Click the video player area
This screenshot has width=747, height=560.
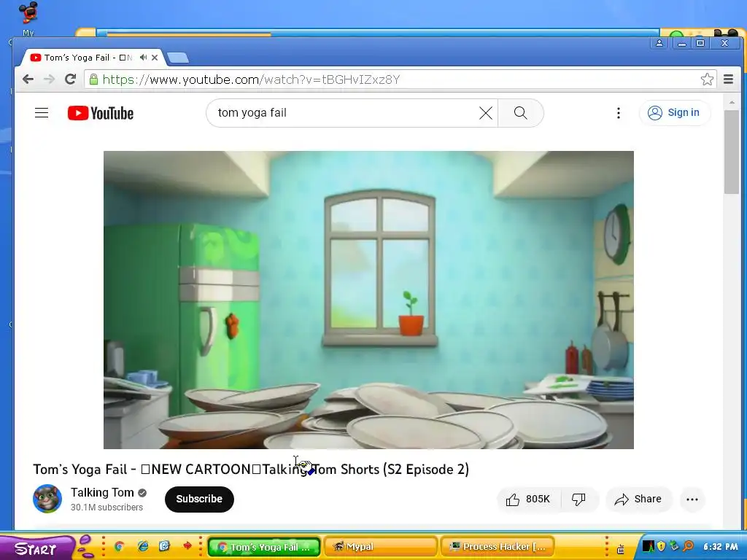(368, 300)
